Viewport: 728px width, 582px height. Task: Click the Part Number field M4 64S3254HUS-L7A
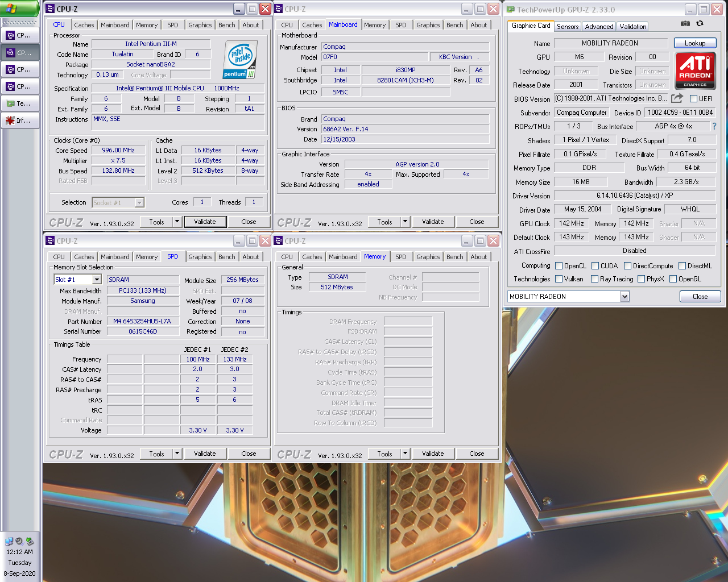[x=142, y=321]
